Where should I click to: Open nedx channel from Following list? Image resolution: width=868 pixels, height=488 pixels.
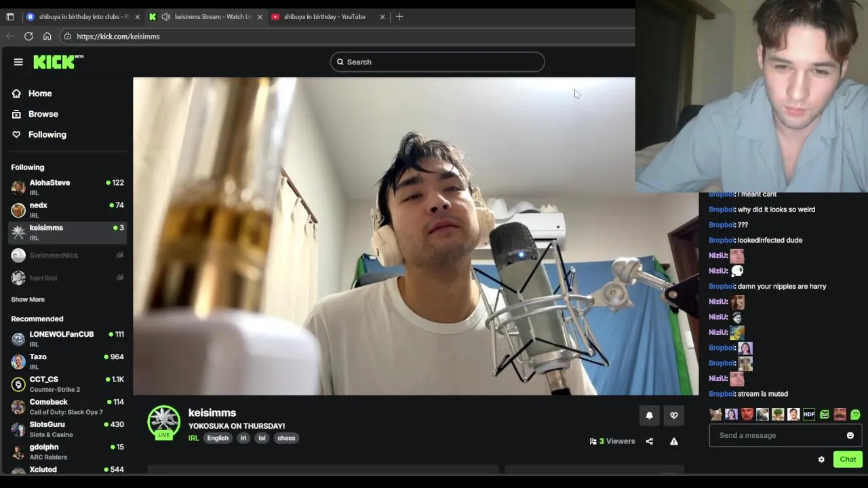[67, 209]
